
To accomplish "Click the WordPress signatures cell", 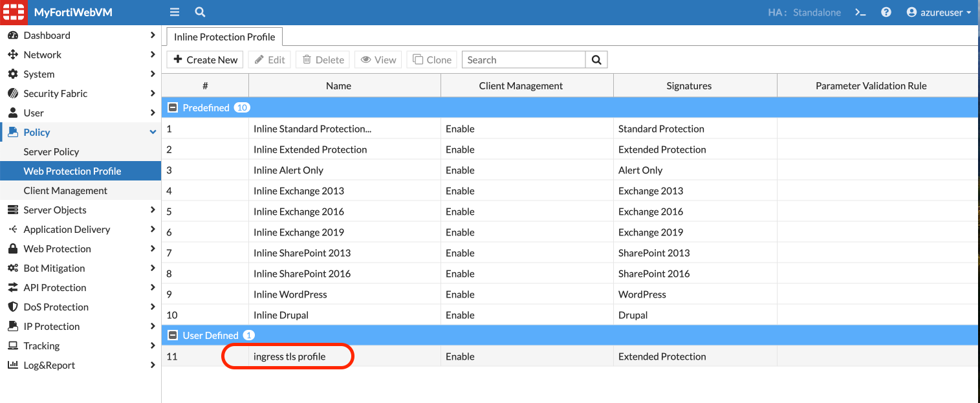I will pyautogui.click(x=695, y=294).
